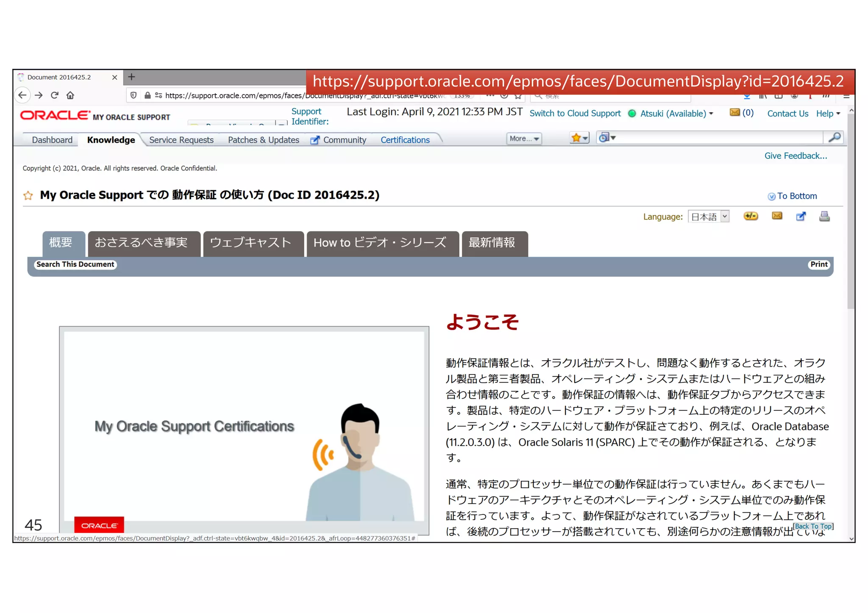Open the Community tab
868x613 pixels.
[345, 140]
